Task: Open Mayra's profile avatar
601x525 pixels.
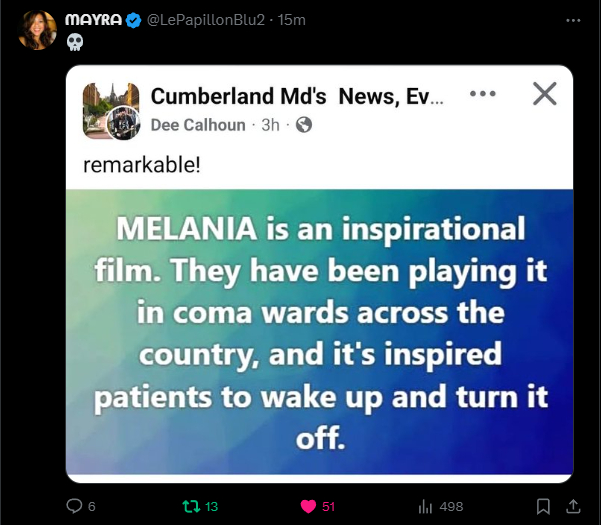Action: point(38,30)
